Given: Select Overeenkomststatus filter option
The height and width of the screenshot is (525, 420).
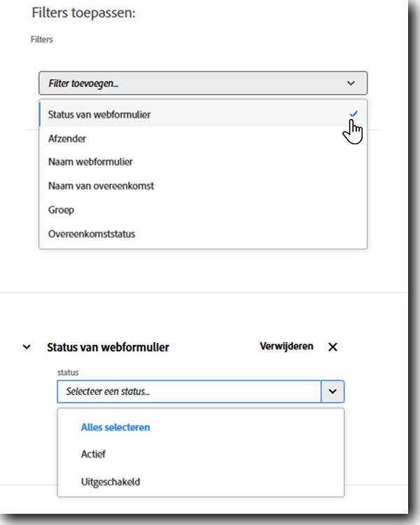Looking at the screenshot, I should pyautogui.click(x=203, y=234).
